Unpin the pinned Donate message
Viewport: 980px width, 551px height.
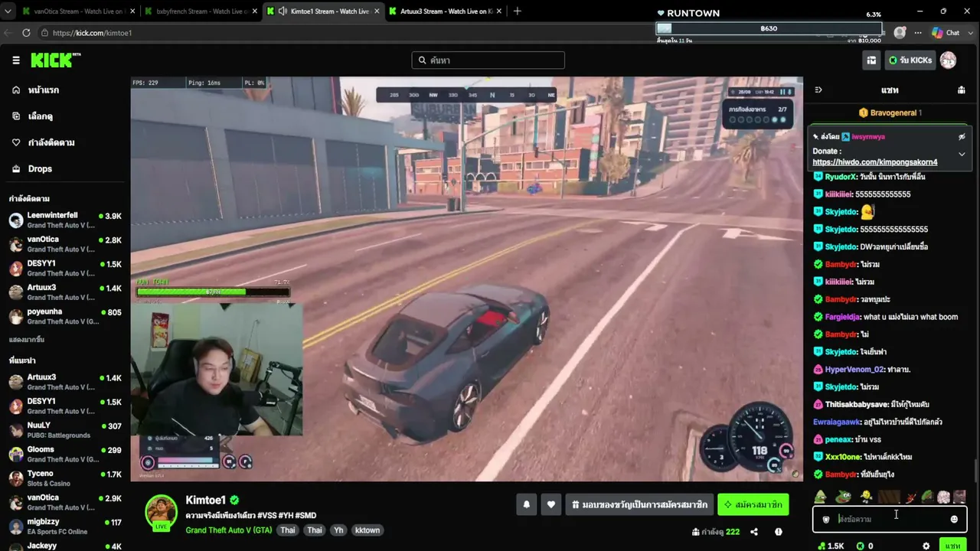(962, 137)
